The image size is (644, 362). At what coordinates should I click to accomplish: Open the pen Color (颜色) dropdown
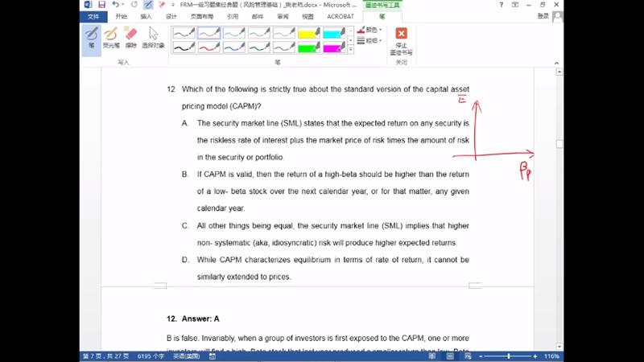[369, 30]
